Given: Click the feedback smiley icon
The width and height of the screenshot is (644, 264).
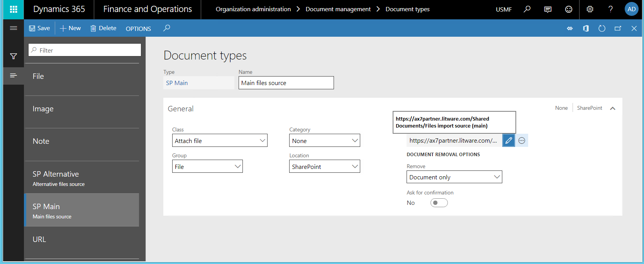Looking at the screenshot, I should tap(569, 9).
